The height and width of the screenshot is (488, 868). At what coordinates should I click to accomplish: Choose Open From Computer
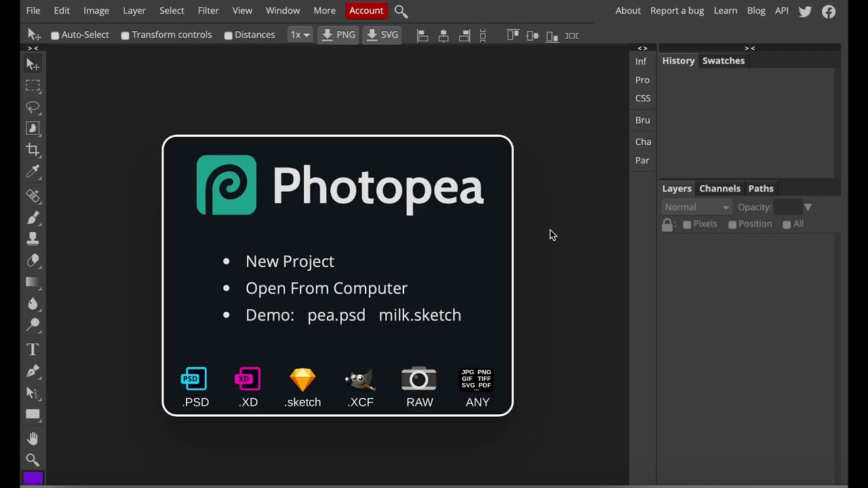(326, 289)
